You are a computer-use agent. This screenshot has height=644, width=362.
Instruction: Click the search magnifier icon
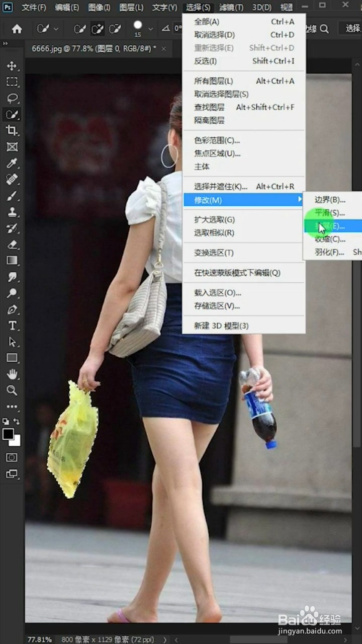(x=324, y=29)
